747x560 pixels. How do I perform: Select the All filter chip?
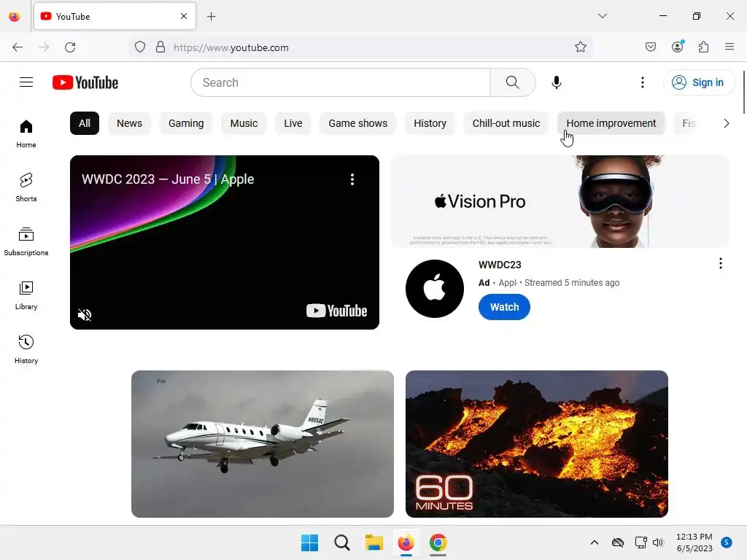(x=85, y=123)
